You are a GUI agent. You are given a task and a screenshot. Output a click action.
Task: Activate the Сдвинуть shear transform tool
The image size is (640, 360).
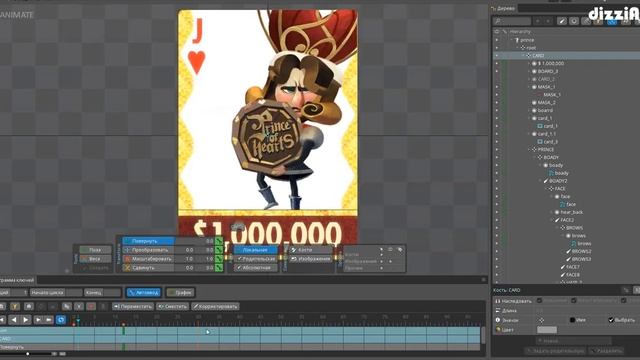(x=148, y=268)
